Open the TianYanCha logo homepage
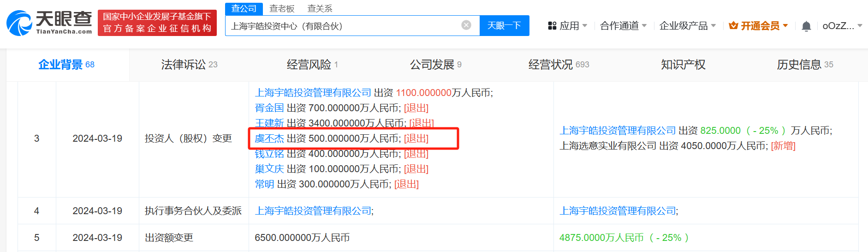Screen dimensions: 868x252 (x=49, y=23)
